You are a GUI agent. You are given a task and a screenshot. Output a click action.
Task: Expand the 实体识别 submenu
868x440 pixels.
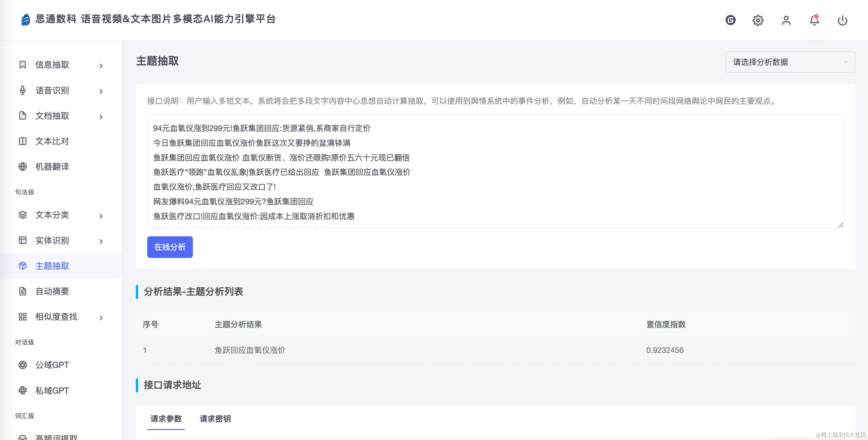(101, 241)
